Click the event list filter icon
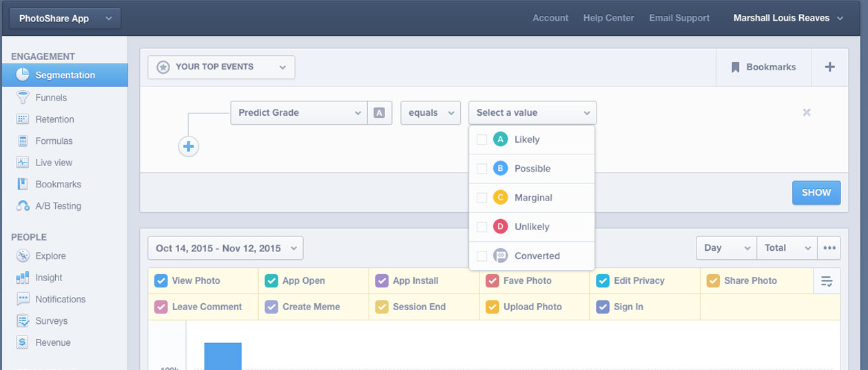Viewport: 868px width, 370px height. (x=827, y=281)
